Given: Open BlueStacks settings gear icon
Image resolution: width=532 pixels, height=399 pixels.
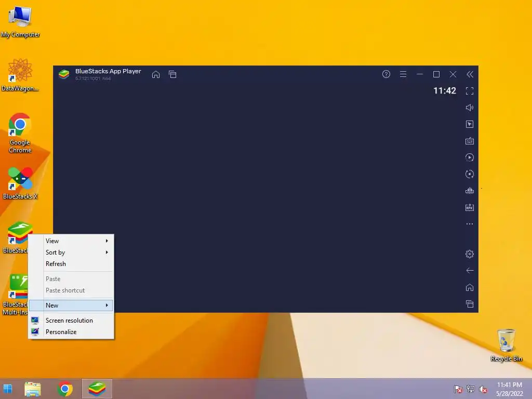Looking at the screenshot, I should pyautogui.click(x=470, y=254).
